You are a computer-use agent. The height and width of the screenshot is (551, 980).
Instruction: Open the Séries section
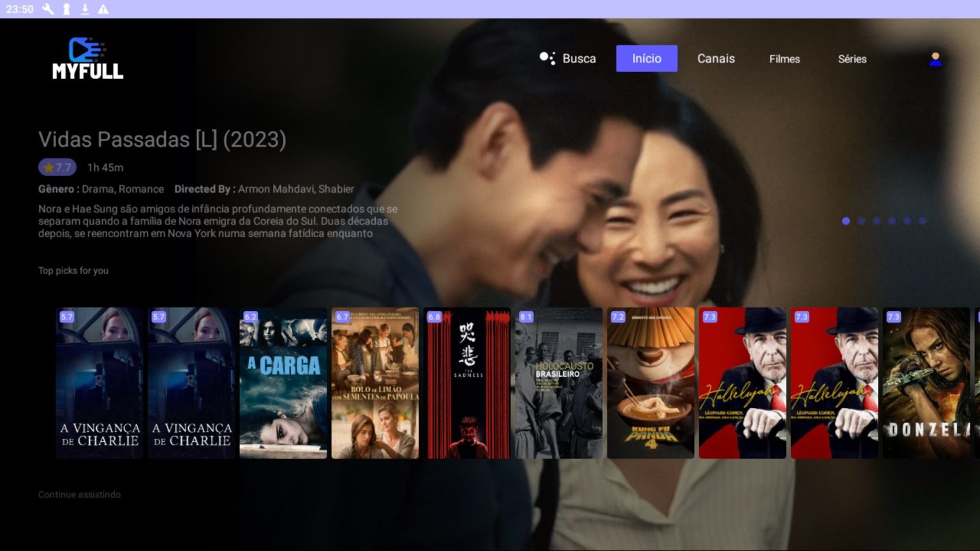[852, 59]
